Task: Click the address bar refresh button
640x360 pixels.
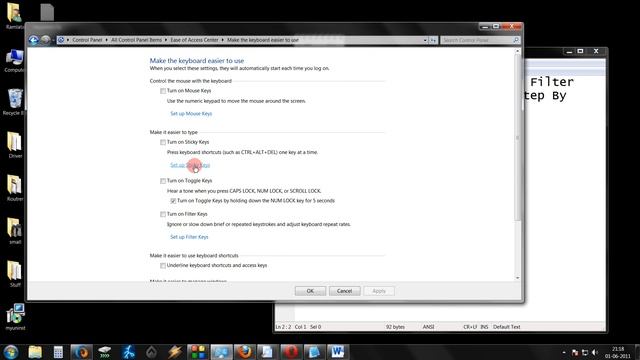Action: (433, 40)
